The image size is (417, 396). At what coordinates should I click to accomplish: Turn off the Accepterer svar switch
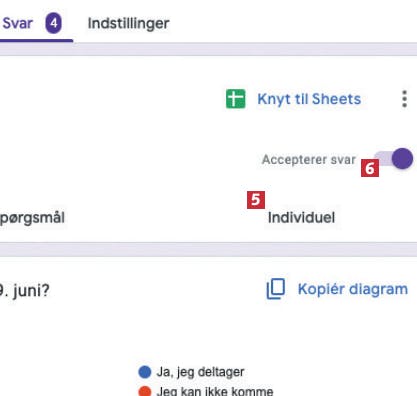394,159
